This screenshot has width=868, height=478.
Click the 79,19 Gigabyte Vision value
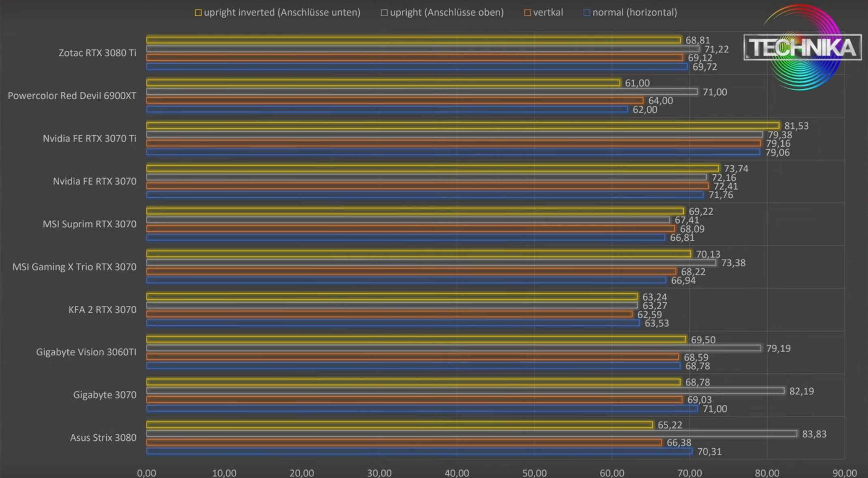[x=778, y=348]
